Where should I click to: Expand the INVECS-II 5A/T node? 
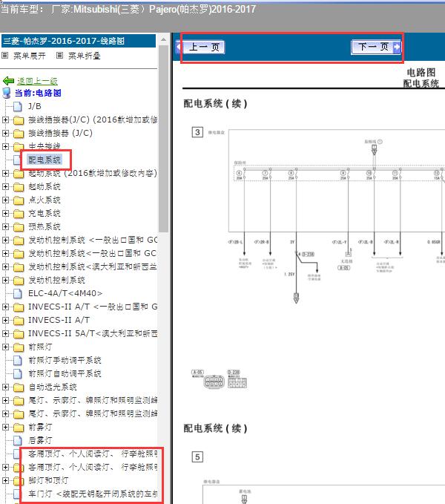tap(5, 333)
